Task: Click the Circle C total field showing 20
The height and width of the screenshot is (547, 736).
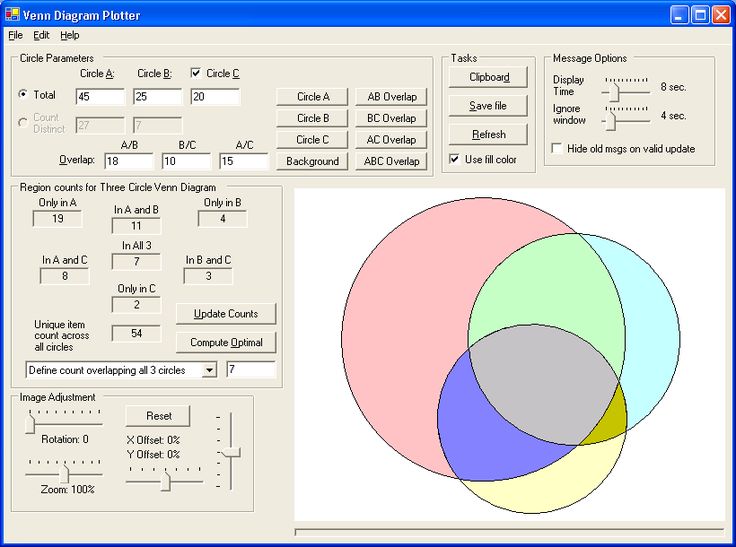Action: pyautogui.click(x=215, y=97)
